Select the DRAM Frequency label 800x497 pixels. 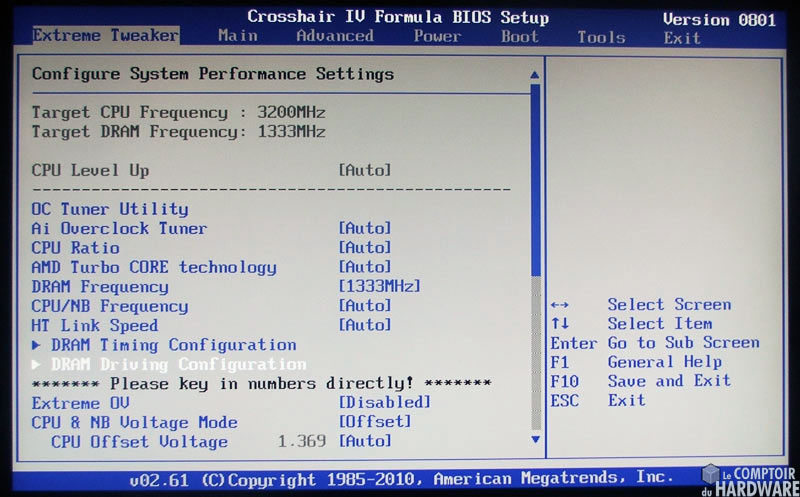coord(100,286)
